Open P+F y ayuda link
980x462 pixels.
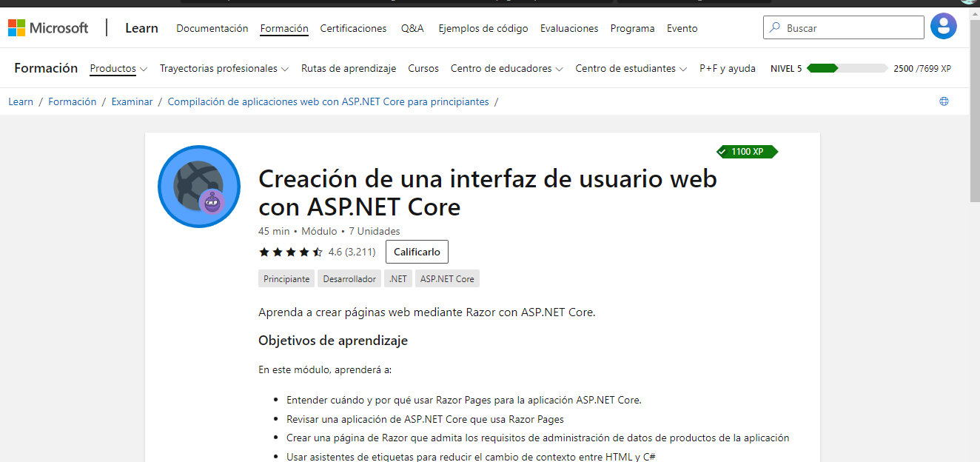pos(728,68)
